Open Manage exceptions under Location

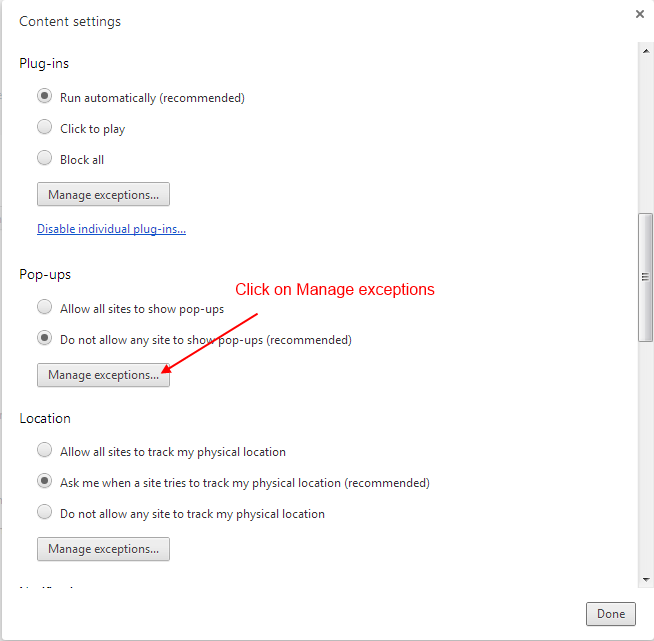(x=103, y=549)
